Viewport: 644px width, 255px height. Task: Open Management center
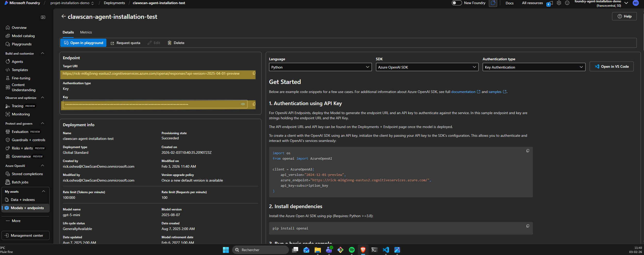pos(25,235)
